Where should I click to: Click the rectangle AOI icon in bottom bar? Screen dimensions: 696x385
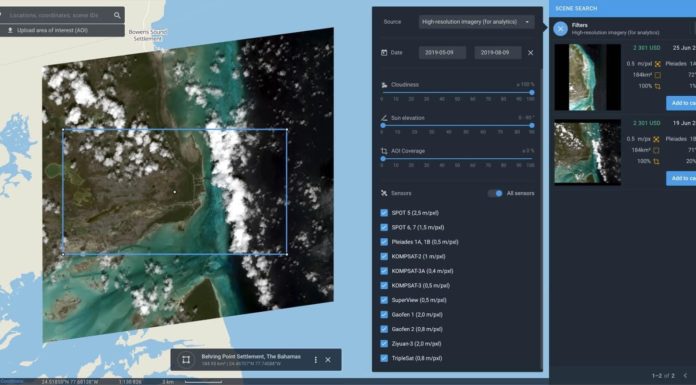[x=186, y=360]
